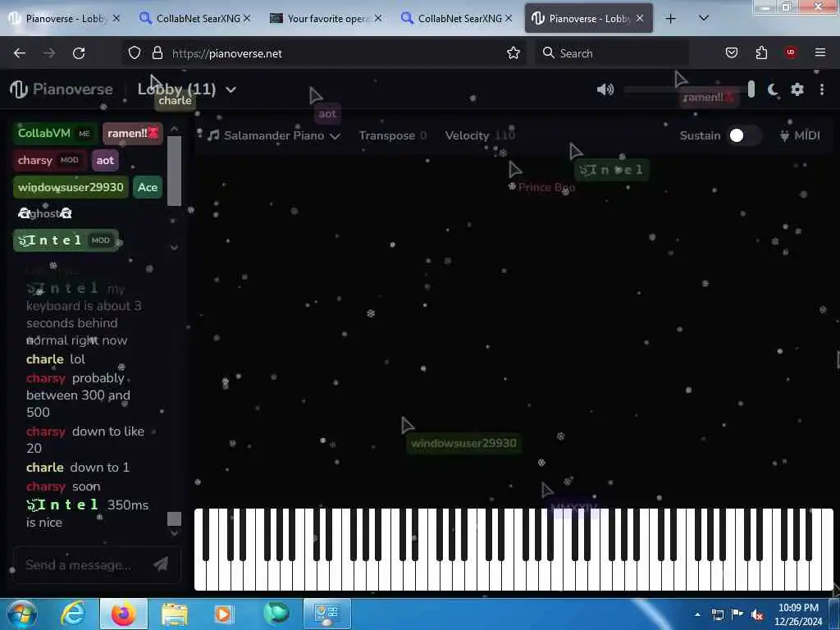Click the chat scroll down arrow
The image size is (840, 630).
[174, 533]
